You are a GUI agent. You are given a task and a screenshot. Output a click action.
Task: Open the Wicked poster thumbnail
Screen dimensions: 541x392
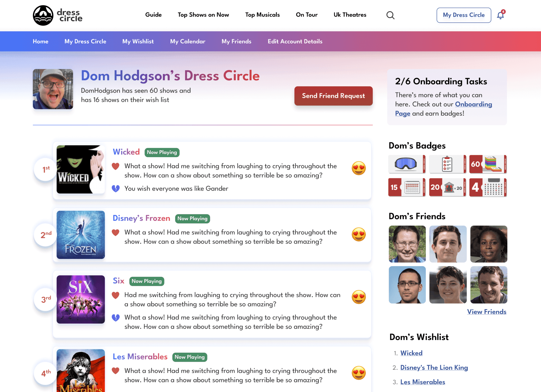(x=81, y=169)
